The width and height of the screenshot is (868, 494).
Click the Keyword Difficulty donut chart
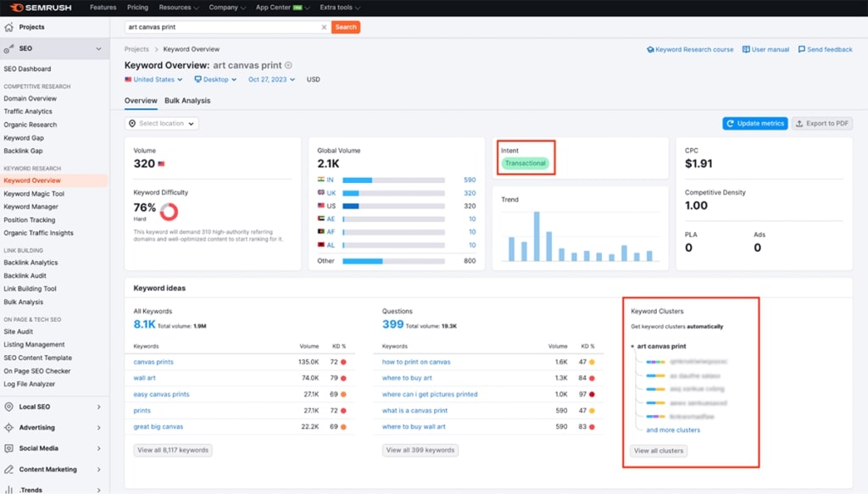coord(169,211)
